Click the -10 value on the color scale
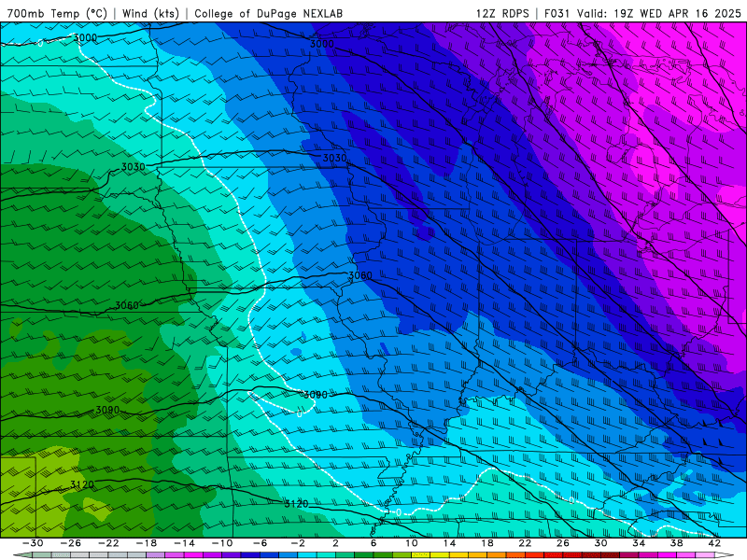This screenshot has height=560, width=747. (x=222, y=543)
